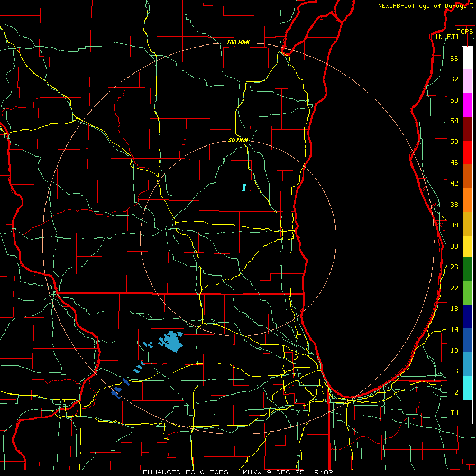
Task: Click the black threshold swatch at legend bottom
Action: point(467,411)
